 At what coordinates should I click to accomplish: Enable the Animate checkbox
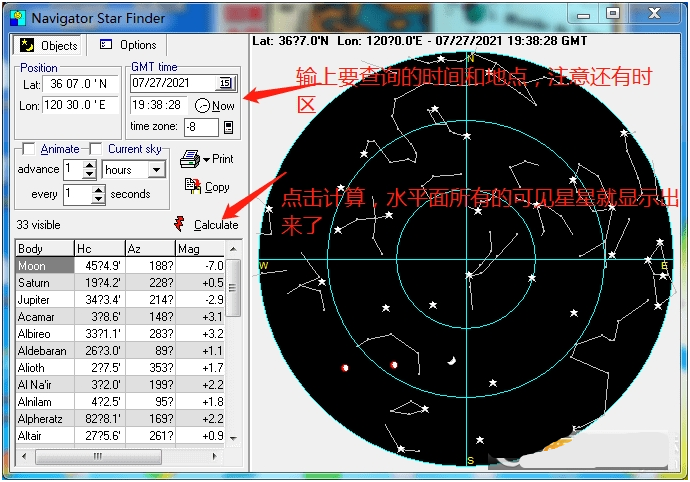(29, 149)
